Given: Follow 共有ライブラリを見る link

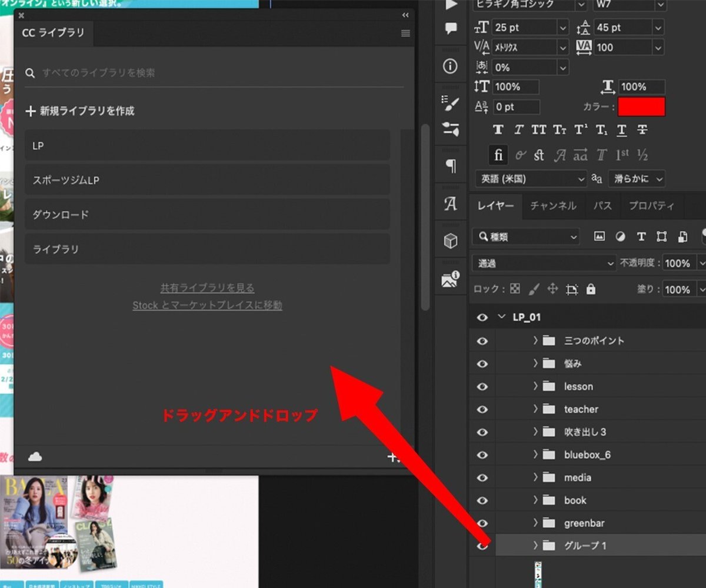Looking at the screenshot, I should [207, 288].
